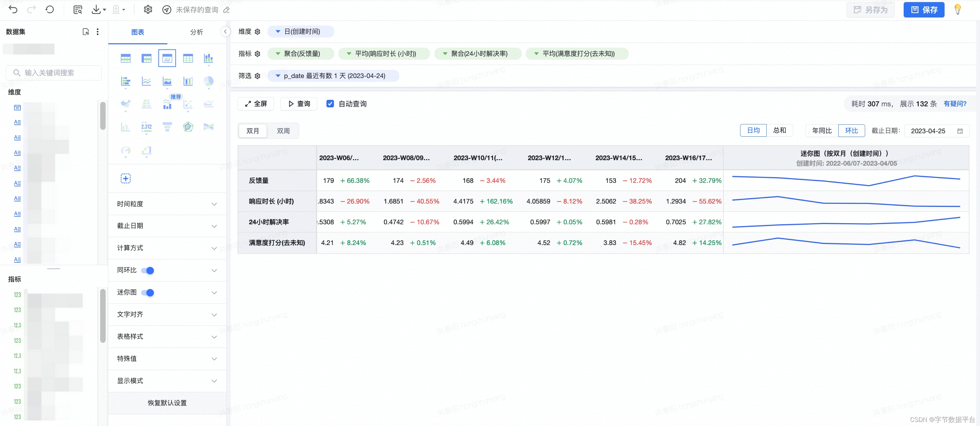980x426 pixels.
Task: Toggle the 同环比 switch off
Action: click(x=148, y=271)
